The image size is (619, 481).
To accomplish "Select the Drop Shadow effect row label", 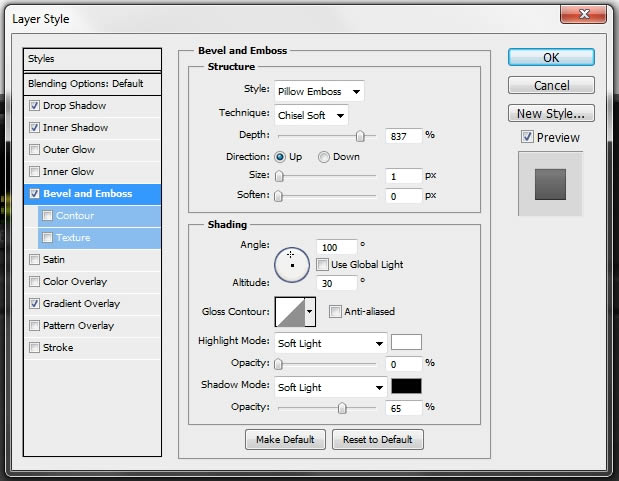I will point(75,106).
